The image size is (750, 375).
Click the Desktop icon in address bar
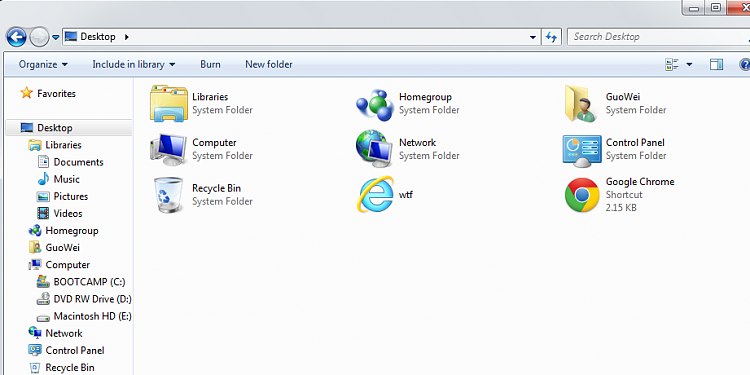(71, 36)
